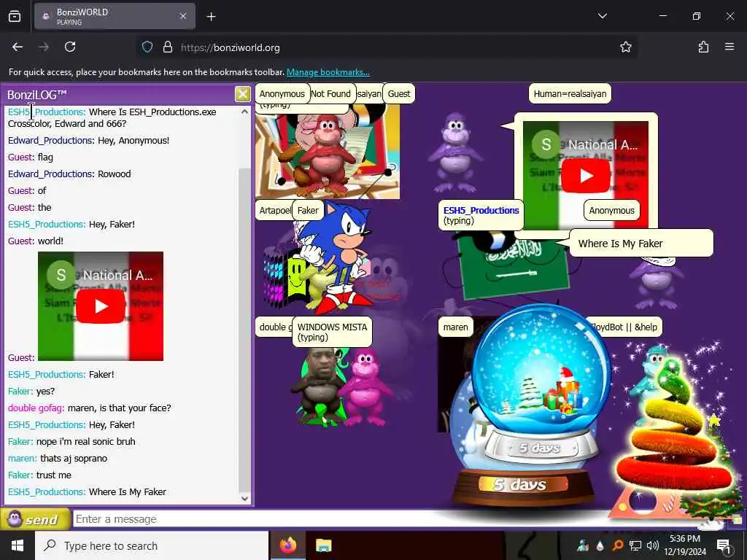Click log line 'maren: thats aj soprano'

click(x=57, y=458)
